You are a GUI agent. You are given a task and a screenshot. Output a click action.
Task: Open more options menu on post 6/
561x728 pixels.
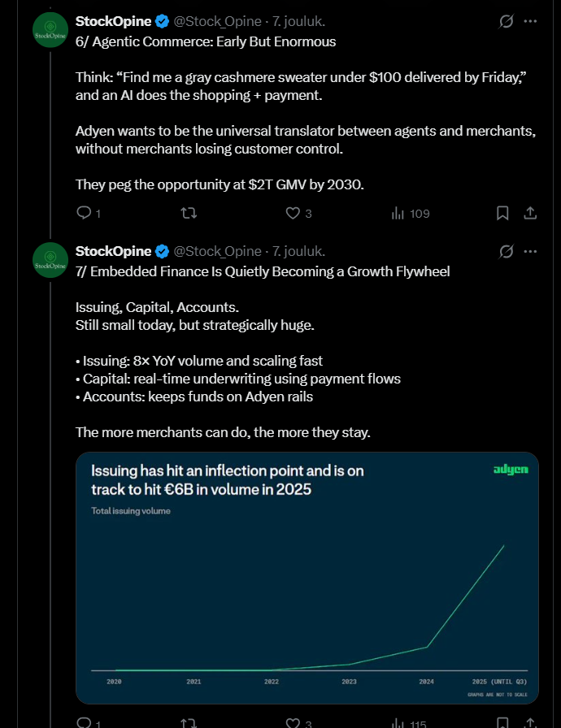pos(530,21)
